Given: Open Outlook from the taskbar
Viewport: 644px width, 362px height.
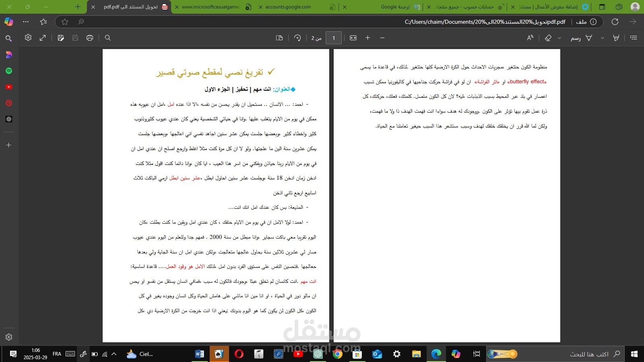Looking at the screenshot, I should [x=377, y=354].
